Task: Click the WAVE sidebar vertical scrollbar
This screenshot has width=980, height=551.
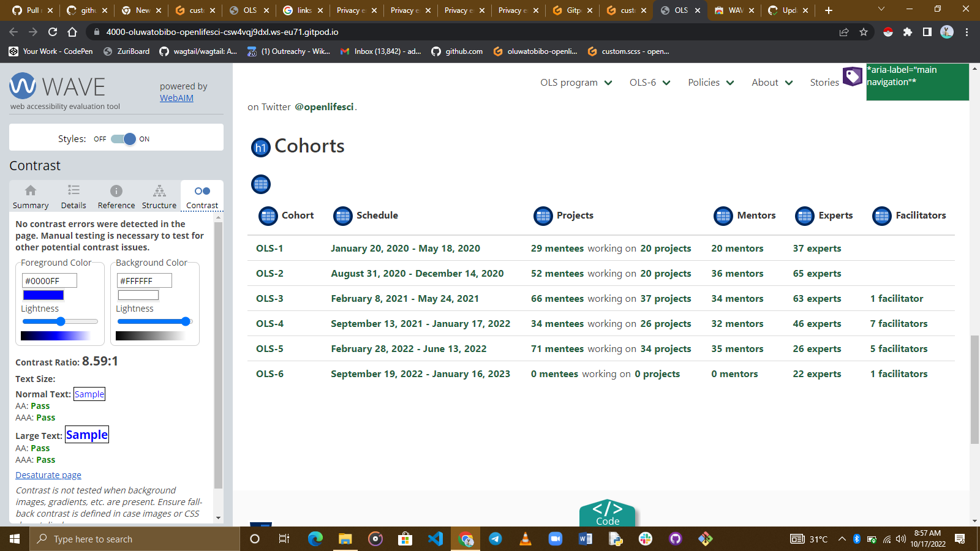Action: coord(218,355)
